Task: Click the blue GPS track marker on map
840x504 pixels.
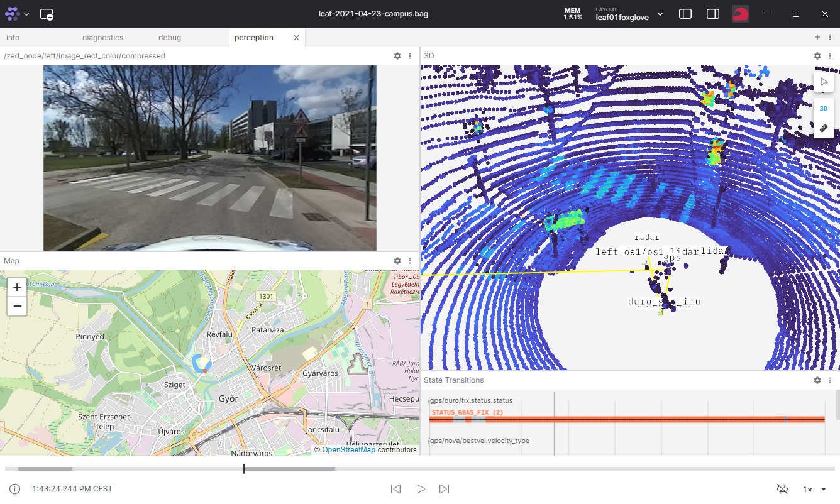Action: pyautogui.click(x=202, y=364)
